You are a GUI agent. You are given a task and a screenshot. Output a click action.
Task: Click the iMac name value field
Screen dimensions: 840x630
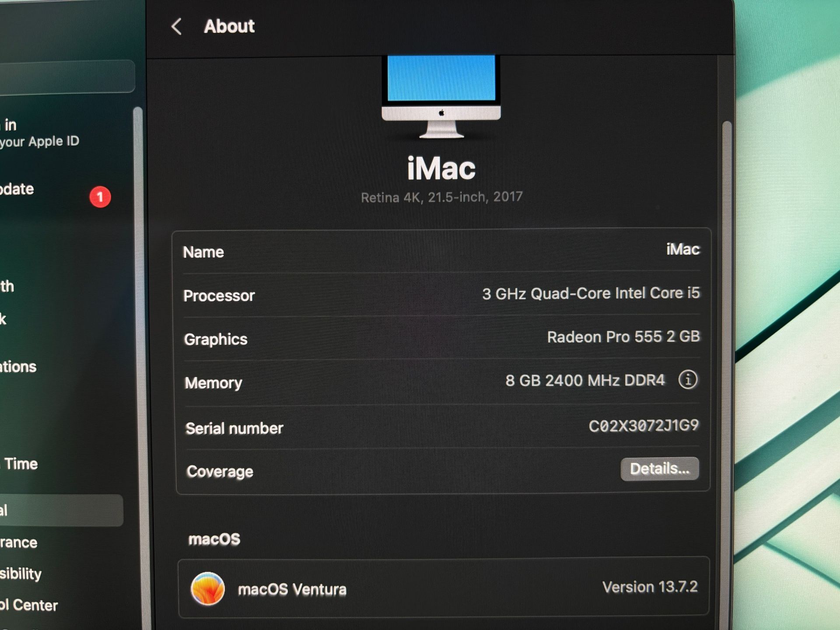682,249
